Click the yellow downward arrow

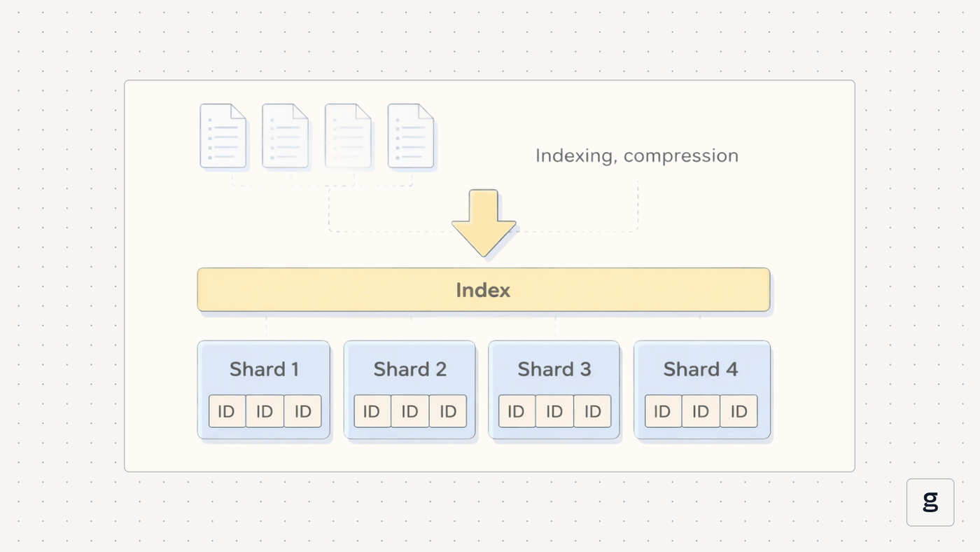(484, 223)
